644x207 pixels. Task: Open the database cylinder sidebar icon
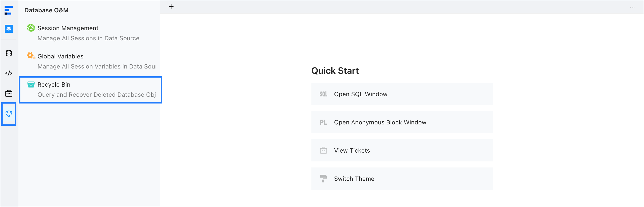[9, 53]
